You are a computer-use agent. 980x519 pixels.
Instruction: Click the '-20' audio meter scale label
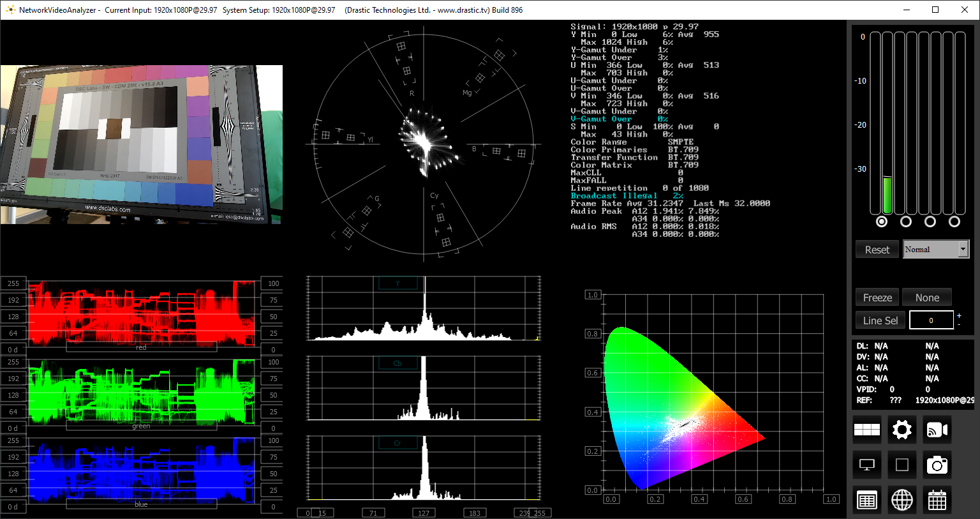point(861,124)
